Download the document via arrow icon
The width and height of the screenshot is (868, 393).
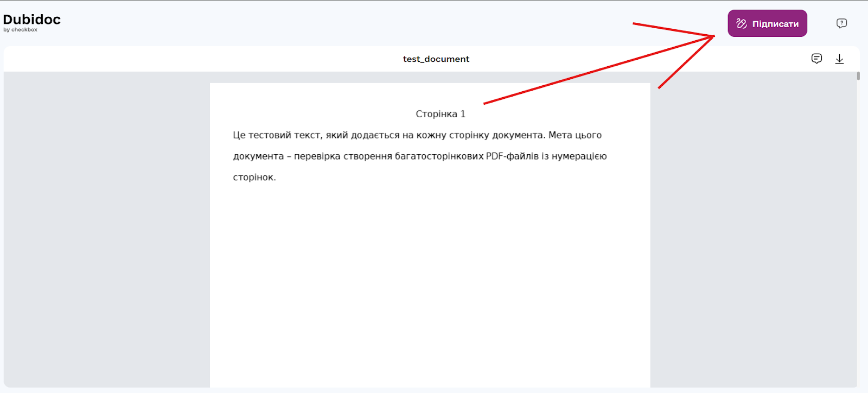pos(839,59)
